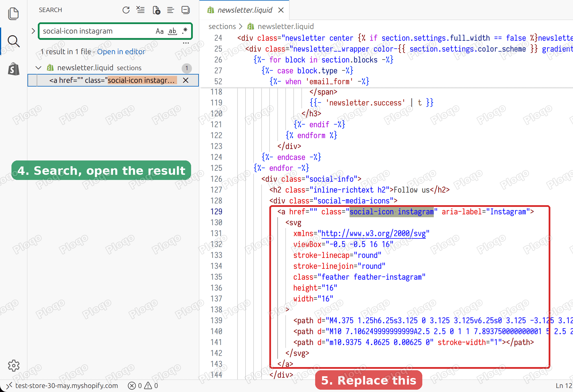Select the Search magnifier icon in the activity bar

coord(13,41)
